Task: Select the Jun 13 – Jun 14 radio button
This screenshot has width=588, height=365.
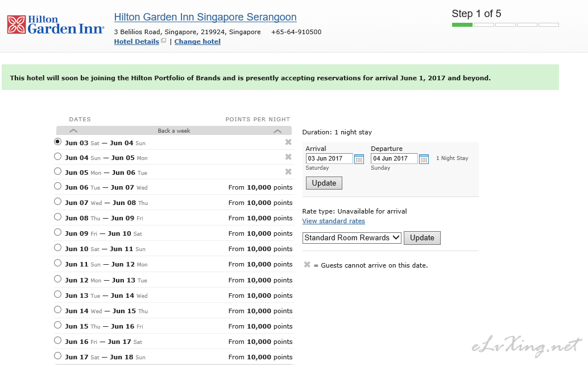Action: point(57,294)
